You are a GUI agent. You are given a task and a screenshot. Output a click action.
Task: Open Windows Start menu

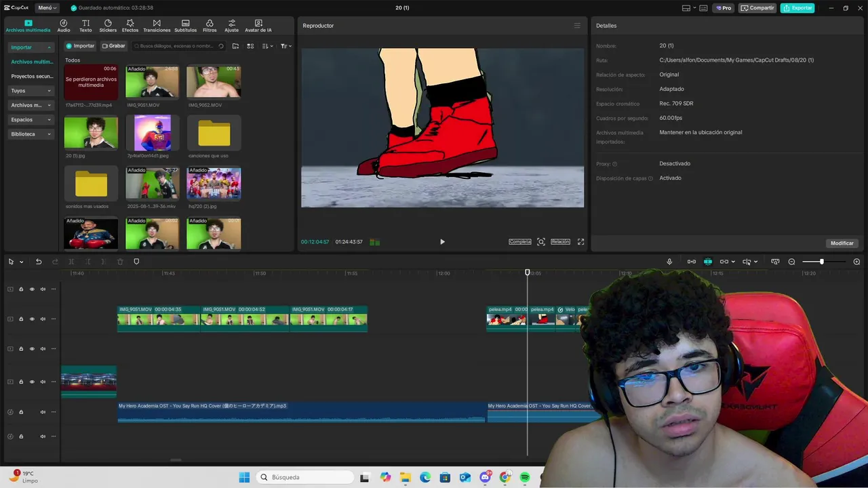coord(244,477)
